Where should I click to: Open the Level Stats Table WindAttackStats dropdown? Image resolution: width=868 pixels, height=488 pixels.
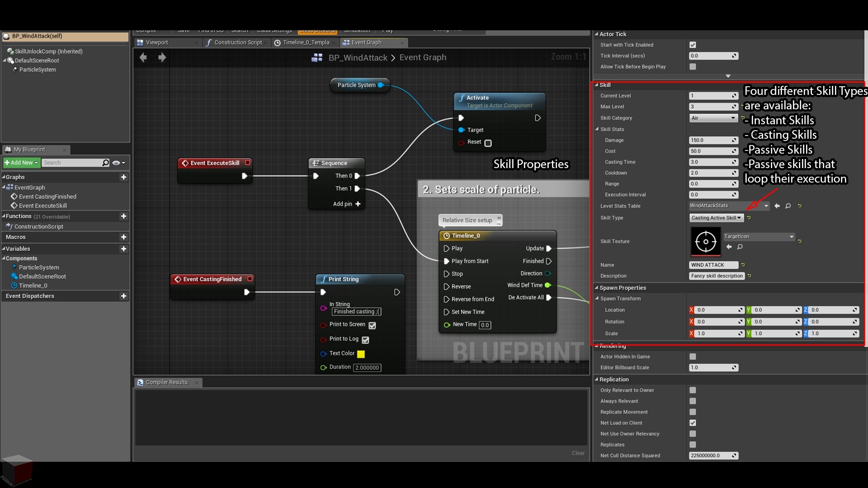click(x=729, y=206)
